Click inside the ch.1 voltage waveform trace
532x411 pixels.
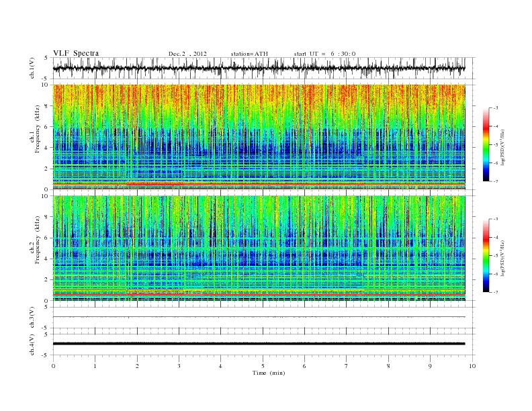click(x=259, y=68)
